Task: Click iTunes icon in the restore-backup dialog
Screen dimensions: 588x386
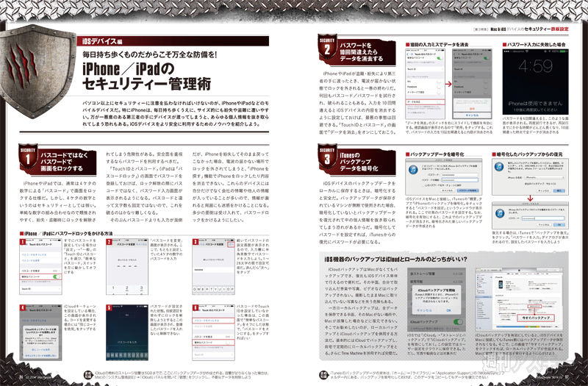Action: coord(500,167)
